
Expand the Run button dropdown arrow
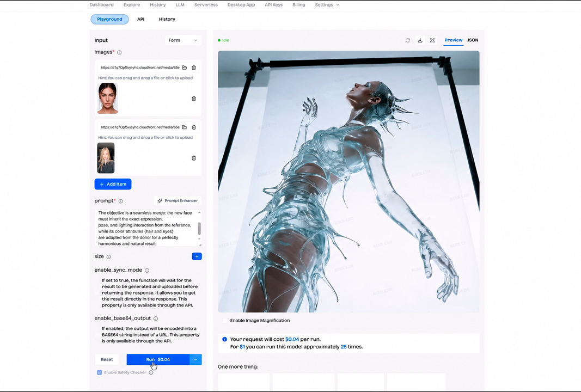195,359
